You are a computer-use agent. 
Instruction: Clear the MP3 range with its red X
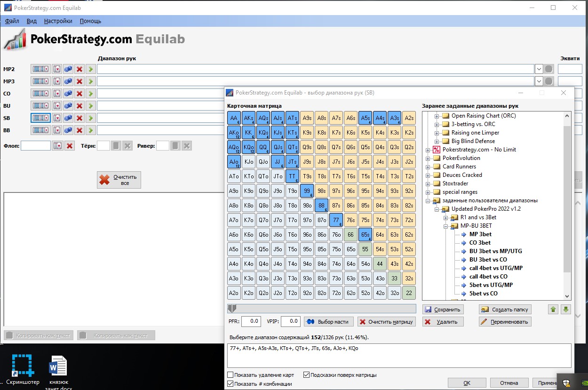pos(79,81)
